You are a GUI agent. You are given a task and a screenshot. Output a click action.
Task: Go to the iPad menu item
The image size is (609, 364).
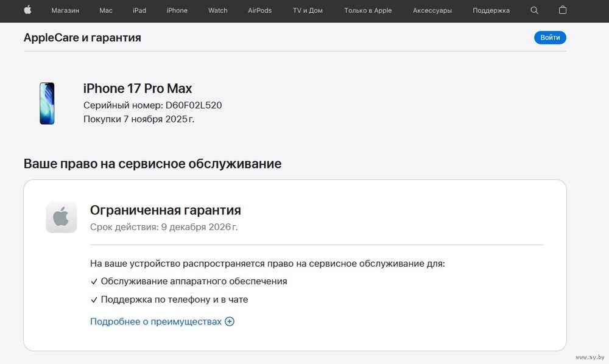(139, 10)
